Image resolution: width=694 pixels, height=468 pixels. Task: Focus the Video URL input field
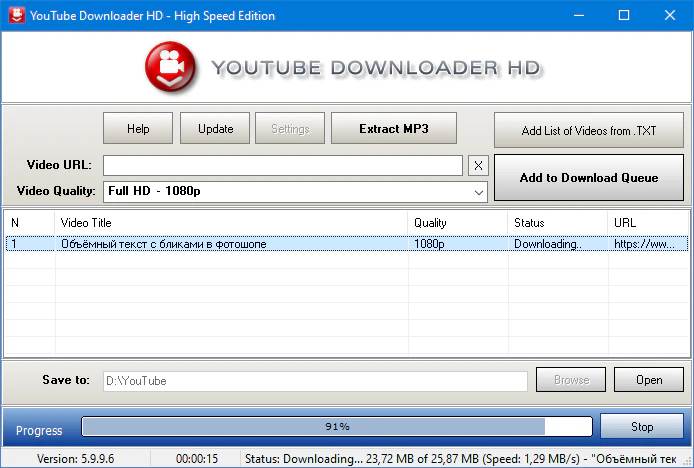pos(282,165)
